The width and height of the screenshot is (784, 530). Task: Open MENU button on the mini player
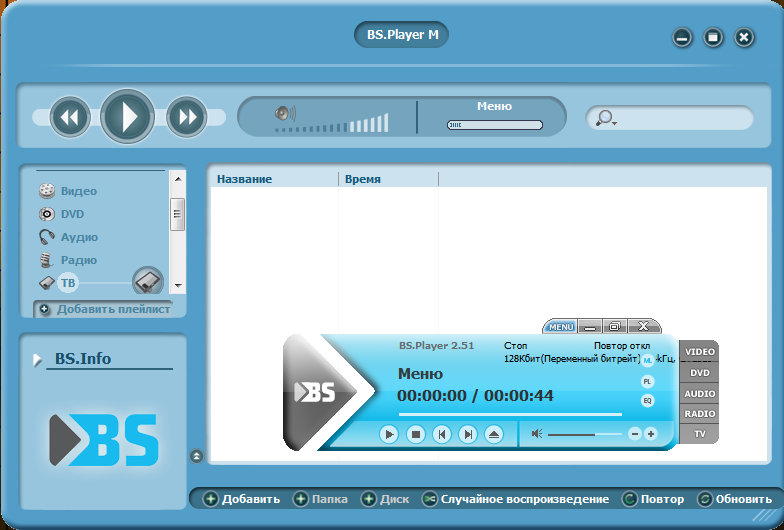560,326
